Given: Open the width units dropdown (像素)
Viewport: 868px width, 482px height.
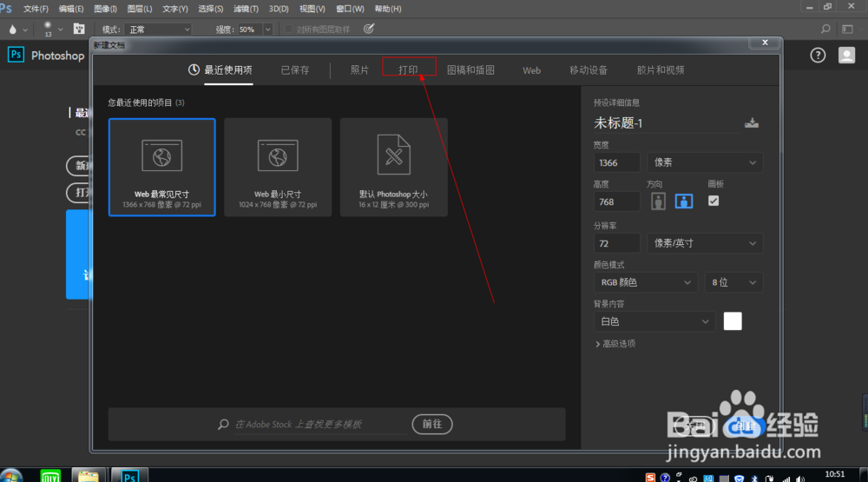Looking at the screenshot, I should pyautogui.click(x=705, y=162).
